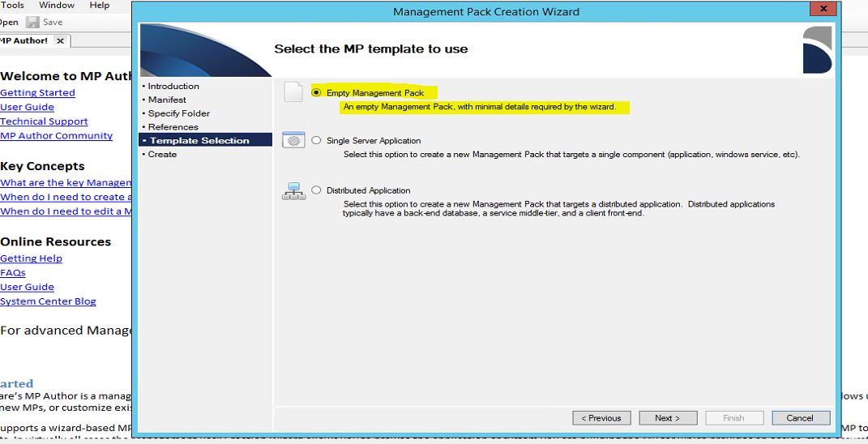This screenshot has width=868, height=444.
Task: Open the User Guide link under Welcome
Action: pos(27,107)
